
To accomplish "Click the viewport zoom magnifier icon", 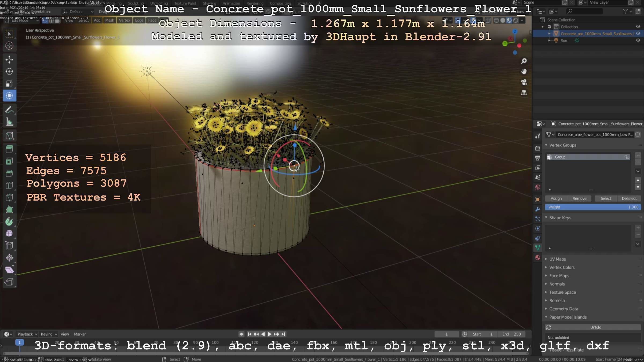I will (x=524, y=61).
